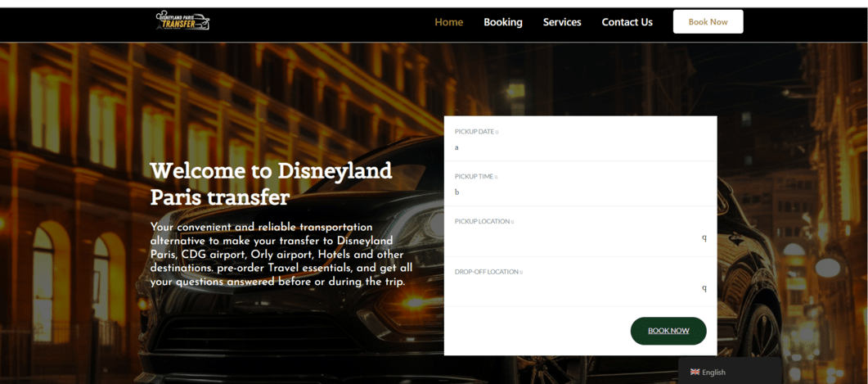Click the small icon beside Pickup Location label
The height and width of the screenshot is (384, 868).
tap(513, 222)
